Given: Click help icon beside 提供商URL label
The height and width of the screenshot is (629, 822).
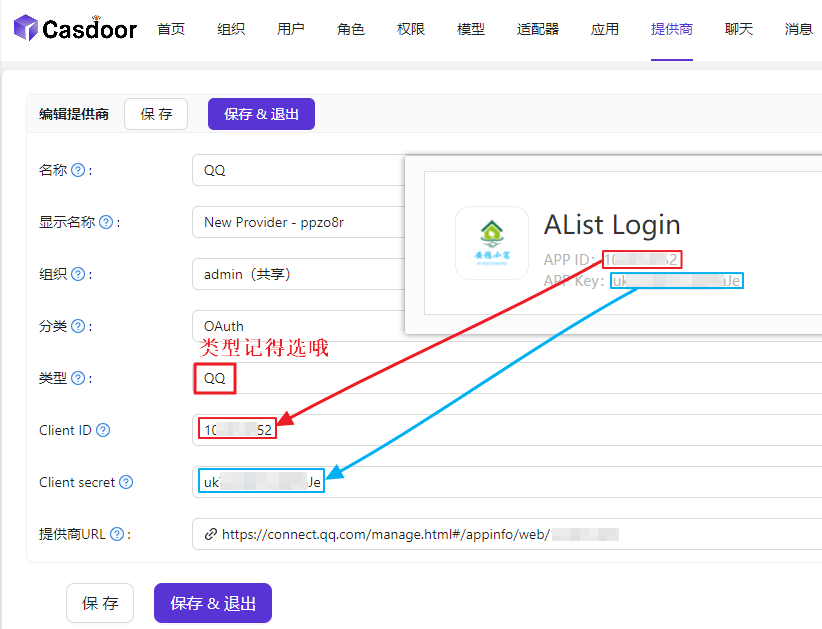Looking at the screenshot, I should (117, 534).
